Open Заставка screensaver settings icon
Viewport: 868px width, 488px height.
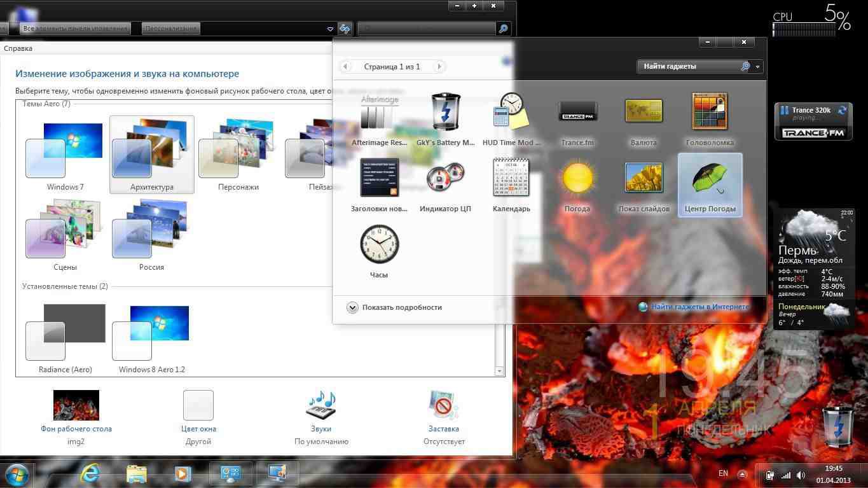pos(443,405)
